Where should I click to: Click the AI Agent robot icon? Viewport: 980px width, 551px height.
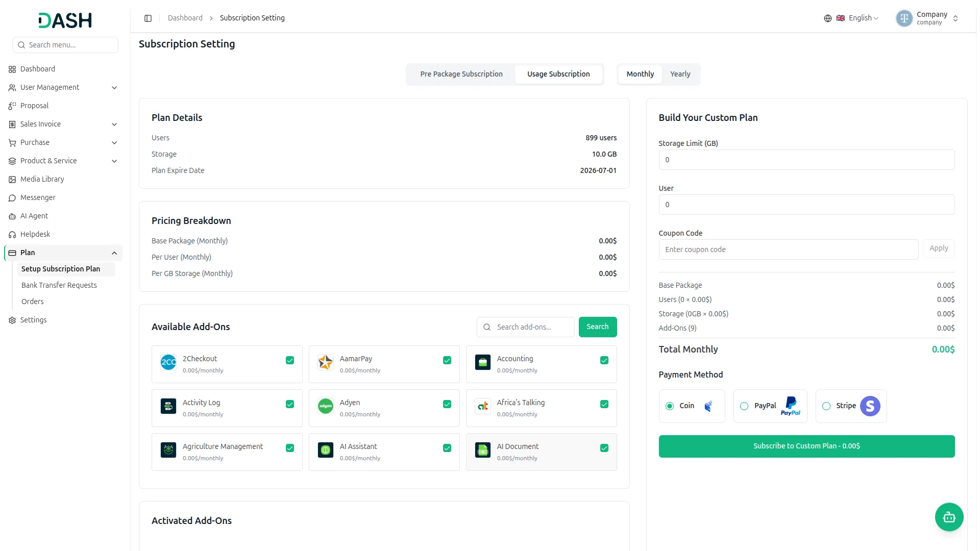coord(12,216)
